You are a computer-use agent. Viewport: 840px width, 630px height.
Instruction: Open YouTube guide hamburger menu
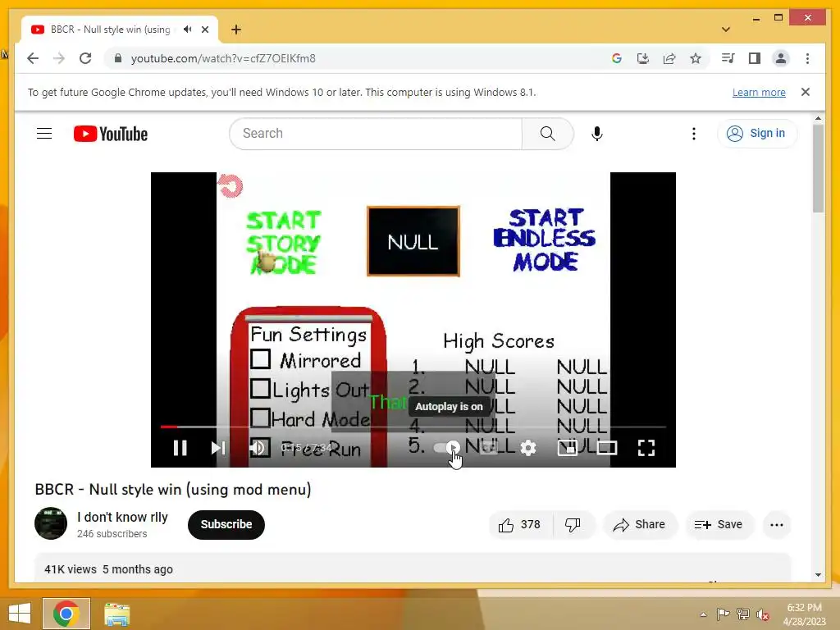click(x=44, y=134)
